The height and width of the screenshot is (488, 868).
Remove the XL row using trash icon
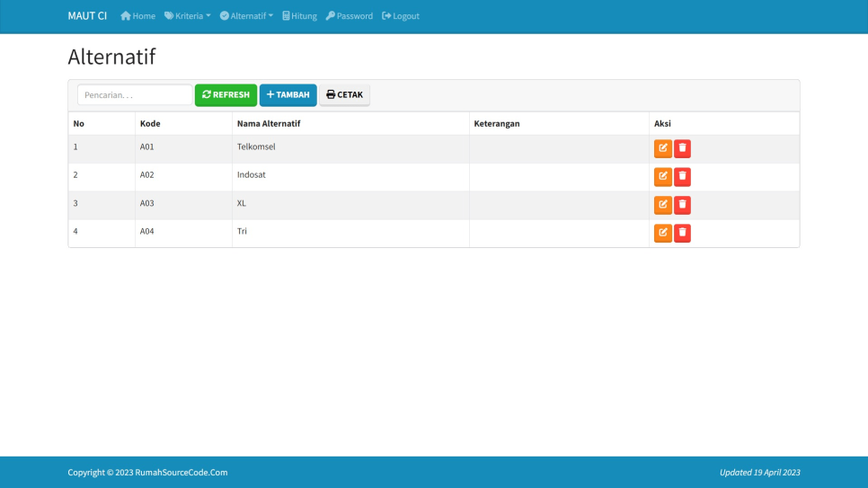click(x=682, y=205)
